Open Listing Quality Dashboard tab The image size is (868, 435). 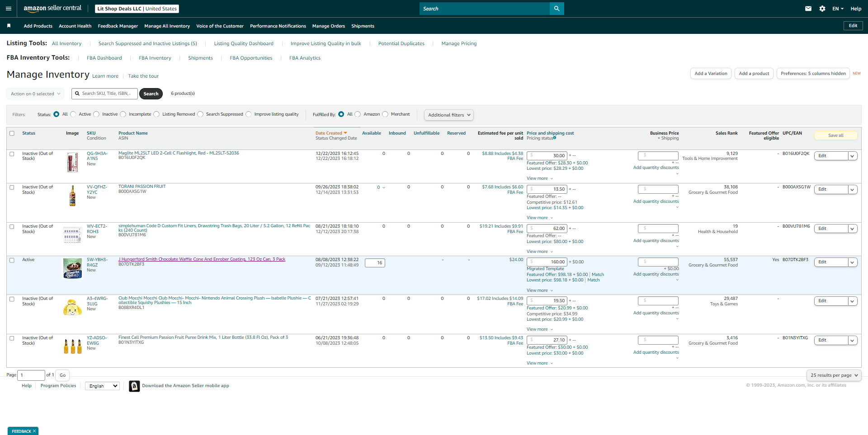[x=244, y=43]
